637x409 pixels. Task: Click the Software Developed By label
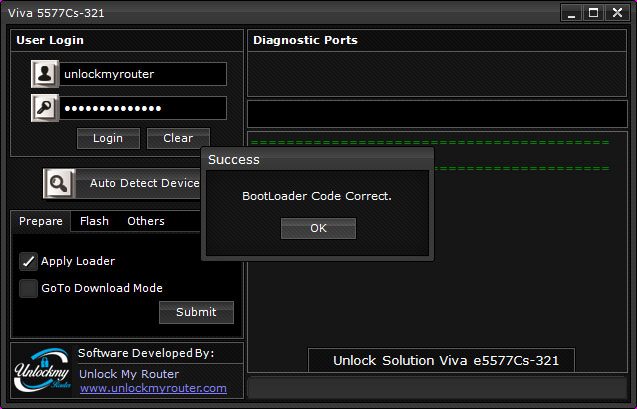coord(146,353)
